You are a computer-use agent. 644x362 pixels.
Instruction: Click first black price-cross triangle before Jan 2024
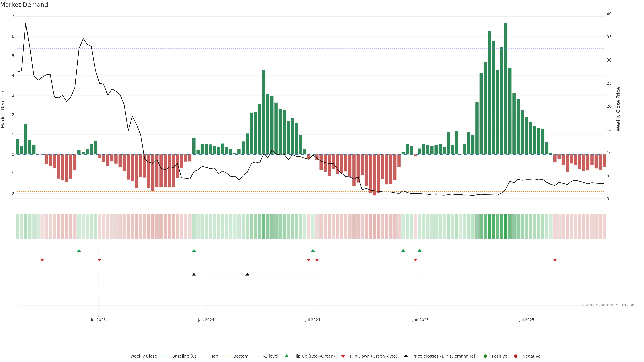[x=194, y=274]
